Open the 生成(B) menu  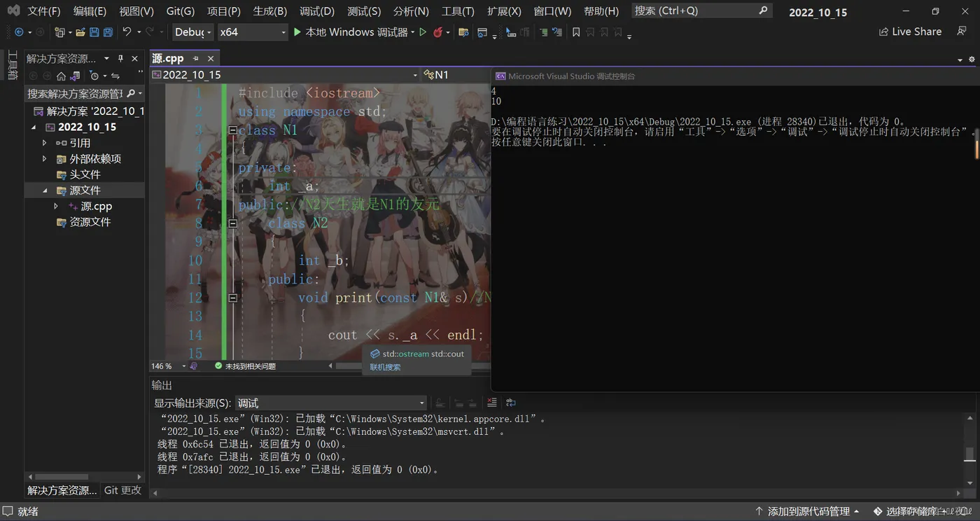(x=270, y=11)
